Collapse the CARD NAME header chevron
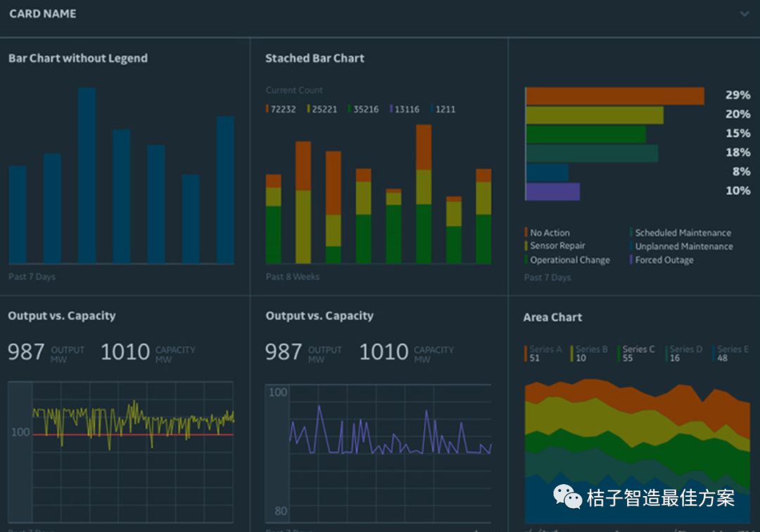 (745, 14)
